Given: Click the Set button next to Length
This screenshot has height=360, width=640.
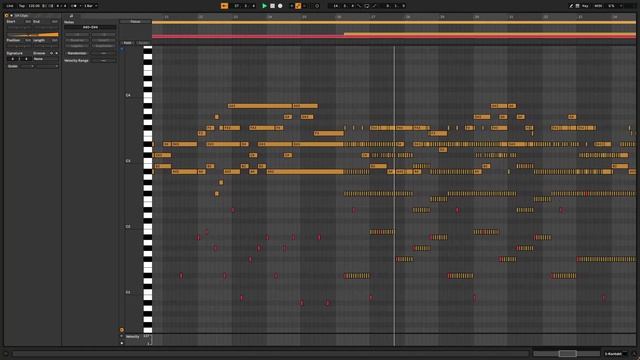Looking at the screenshot, I should (54, 40).
